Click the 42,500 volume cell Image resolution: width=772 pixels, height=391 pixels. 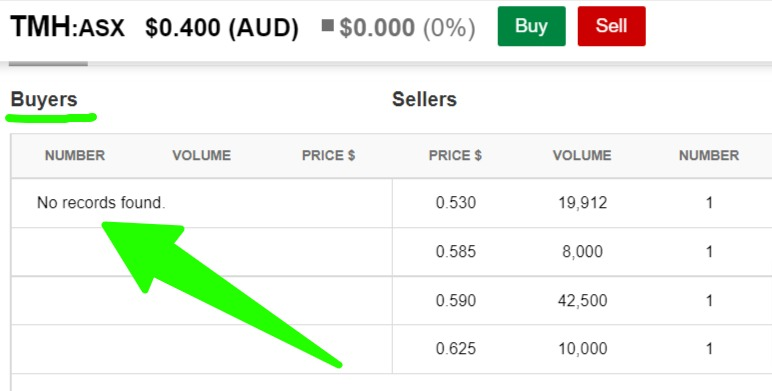[x=582, y=300]
